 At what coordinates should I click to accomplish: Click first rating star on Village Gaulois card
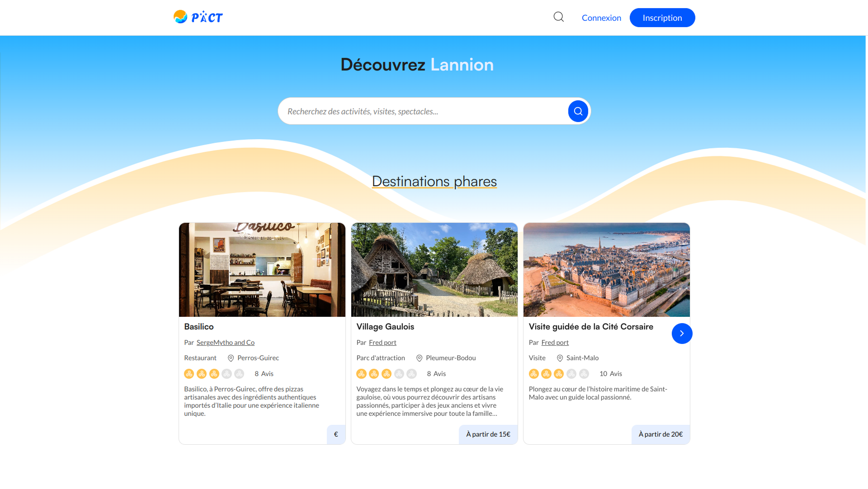click(x=361, y=374)
